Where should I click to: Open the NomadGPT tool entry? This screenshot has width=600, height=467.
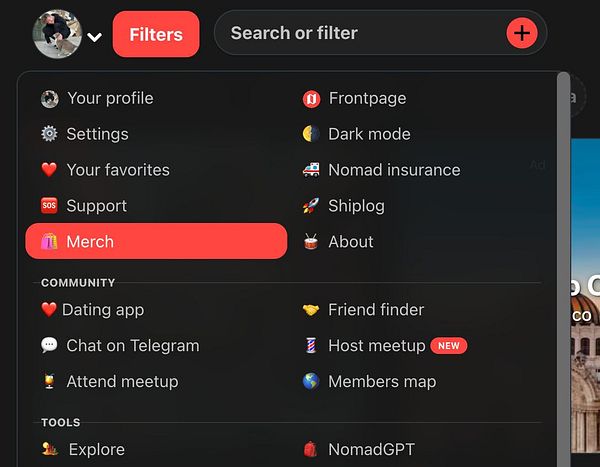pos(359,449)
